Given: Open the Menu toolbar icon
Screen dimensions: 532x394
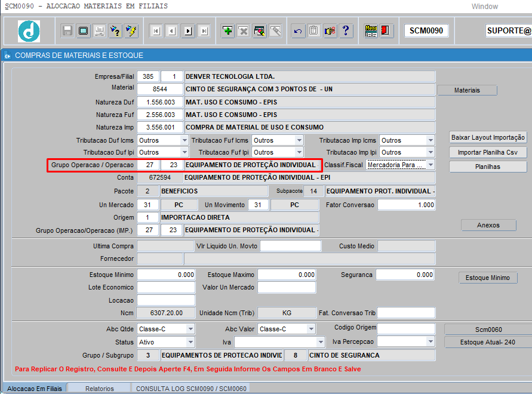Looking at the screenshot, I should click(371, 31).
